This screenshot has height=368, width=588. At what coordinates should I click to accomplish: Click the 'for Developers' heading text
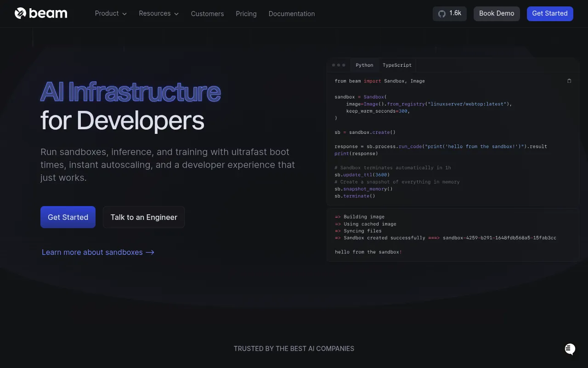[x=122, y=121]
